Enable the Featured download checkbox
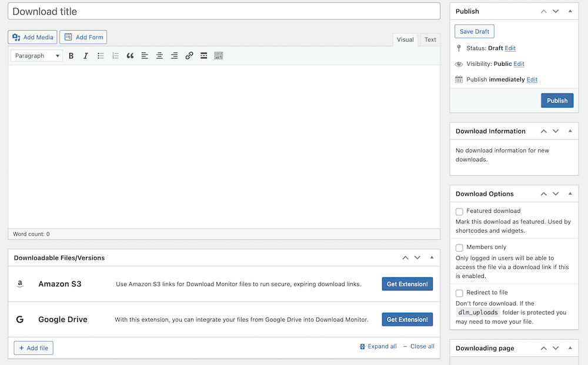 point(459,212)
